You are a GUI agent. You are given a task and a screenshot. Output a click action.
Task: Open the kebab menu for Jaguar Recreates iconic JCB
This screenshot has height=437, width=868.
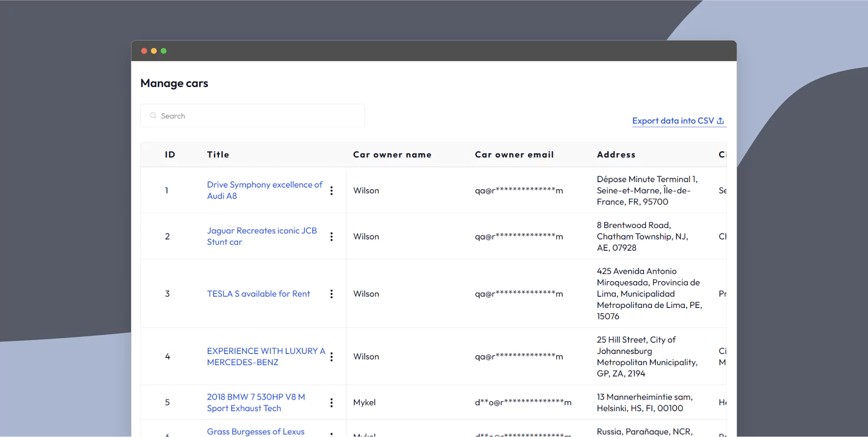click(x=331, y=237)
